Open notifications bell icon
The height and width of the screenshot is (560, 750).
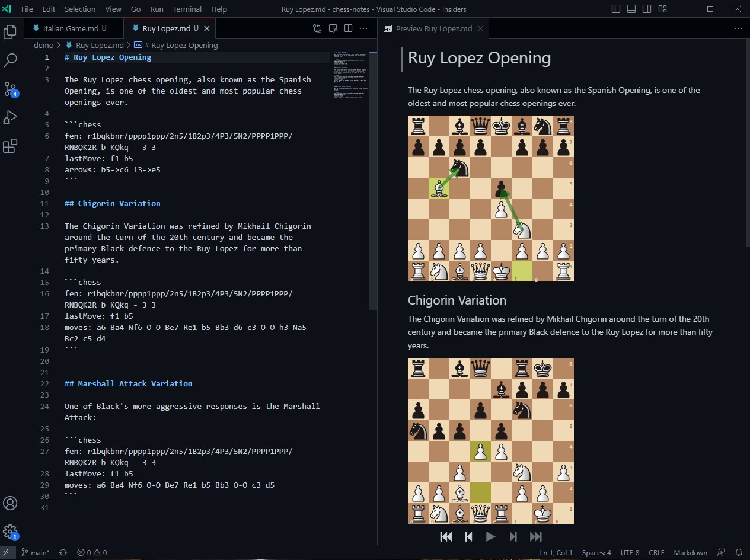(x=738, y=552)
